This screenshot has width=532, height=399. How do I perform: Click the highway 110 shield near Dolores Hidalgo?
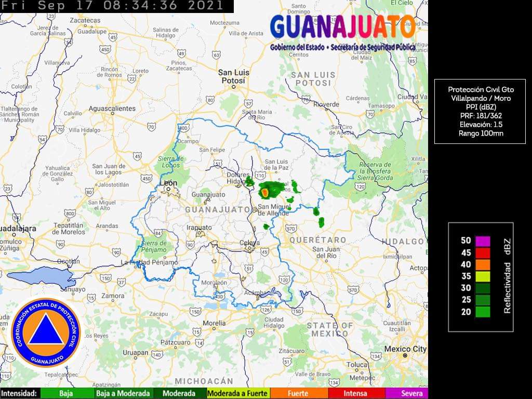click(x=260, y=175)
